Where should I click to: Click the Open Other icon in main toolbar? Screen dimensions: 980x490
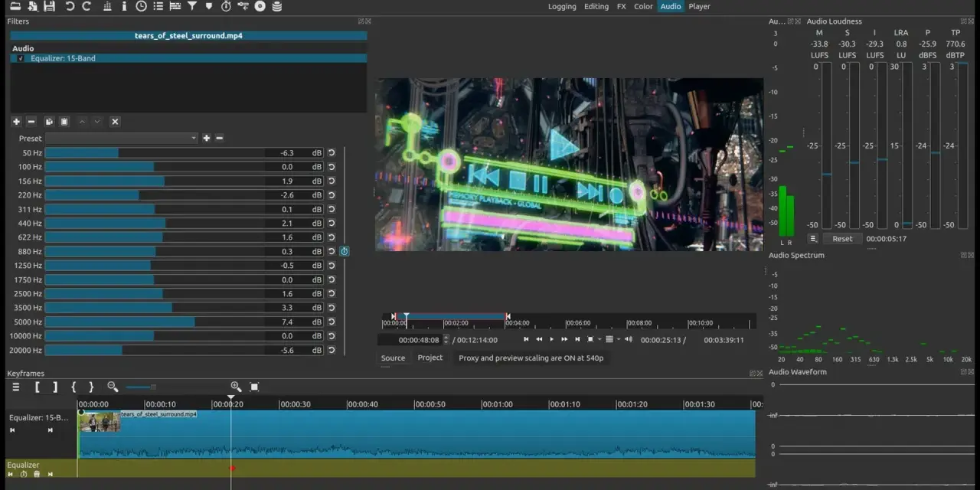click(32, 6)
